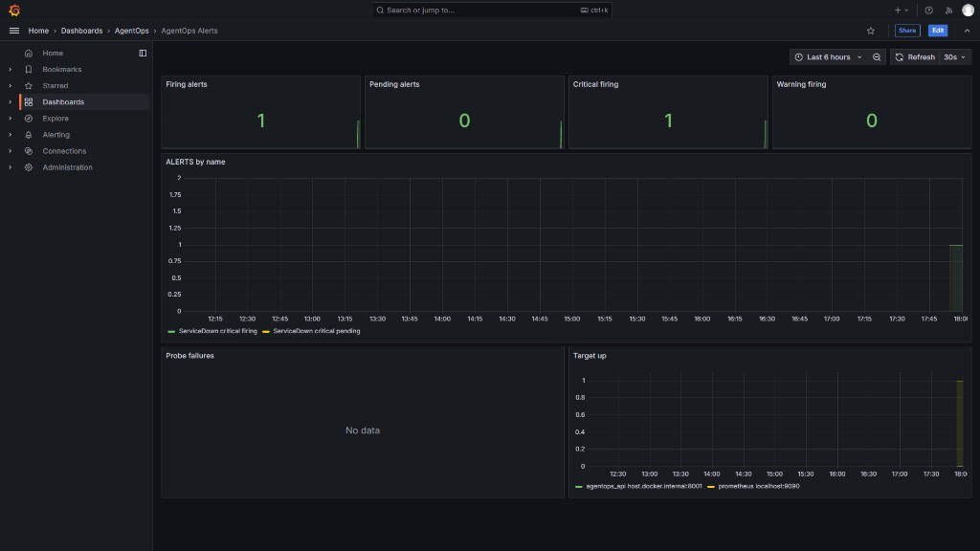Click the Bookmarks sidebar icon

pos(29,69)
